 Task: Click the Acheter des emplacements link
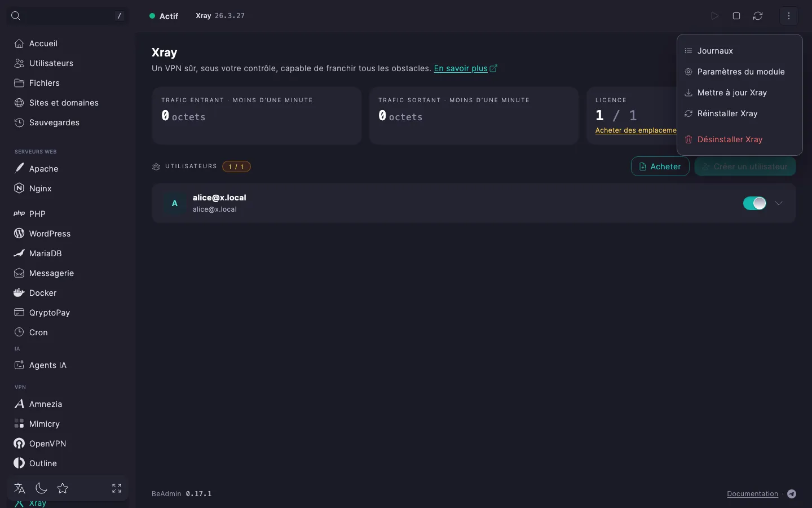636,130
